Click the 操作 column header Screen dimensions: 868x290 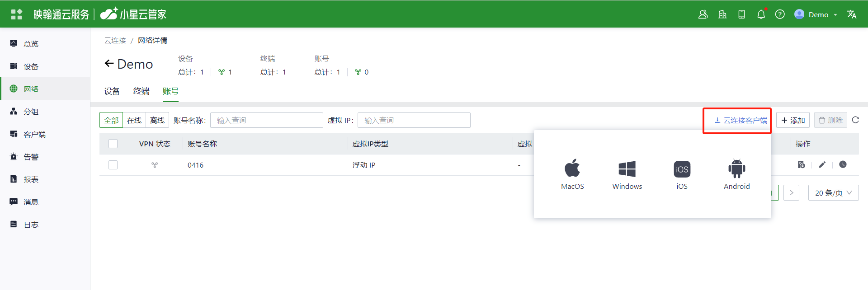click(803, 144)
